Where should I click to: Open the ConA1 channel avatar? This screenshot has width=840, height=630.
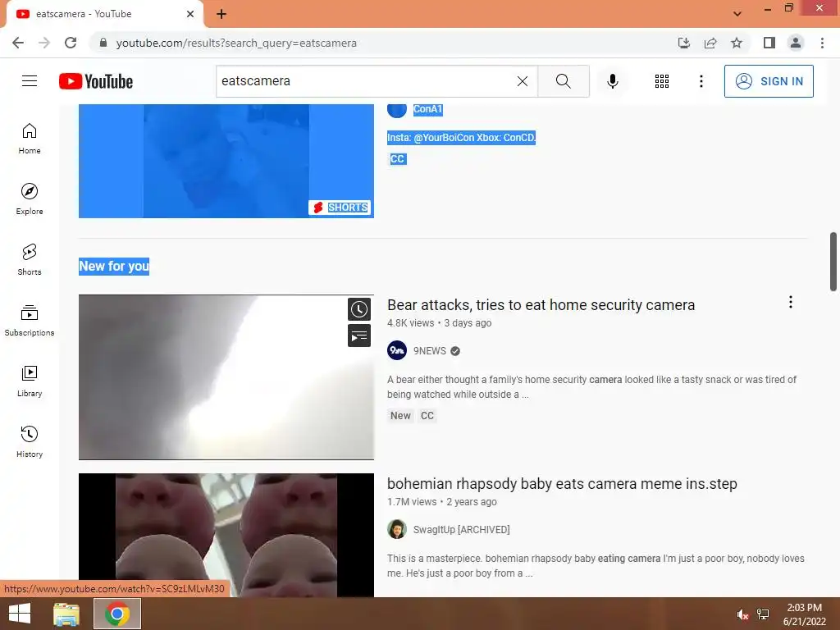tap(397, 110)
